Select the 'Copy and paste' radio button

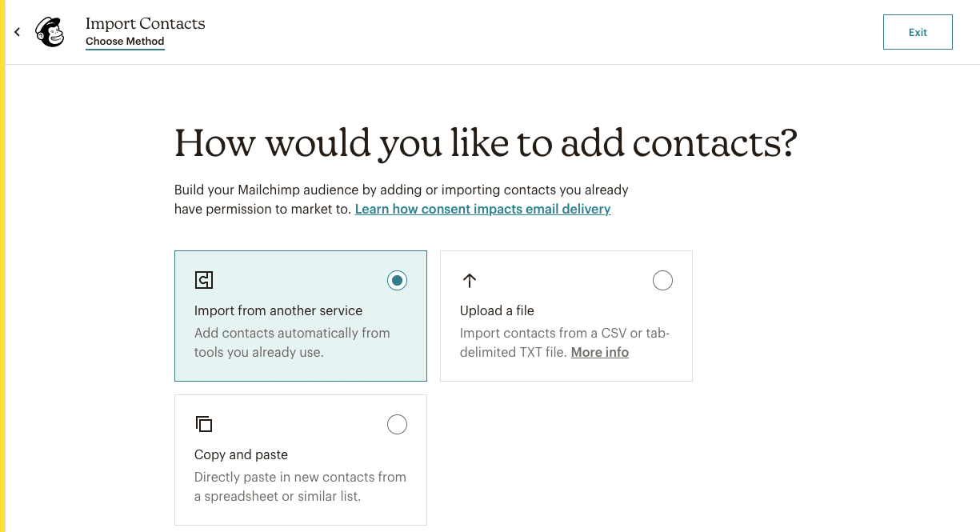click(397, 424)
